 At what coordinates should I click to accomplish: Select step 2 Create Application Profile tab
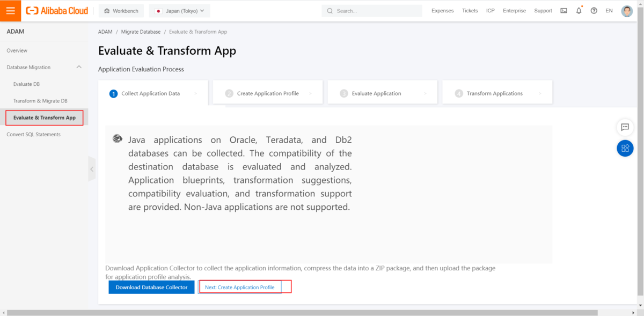(x=268, y=93)
